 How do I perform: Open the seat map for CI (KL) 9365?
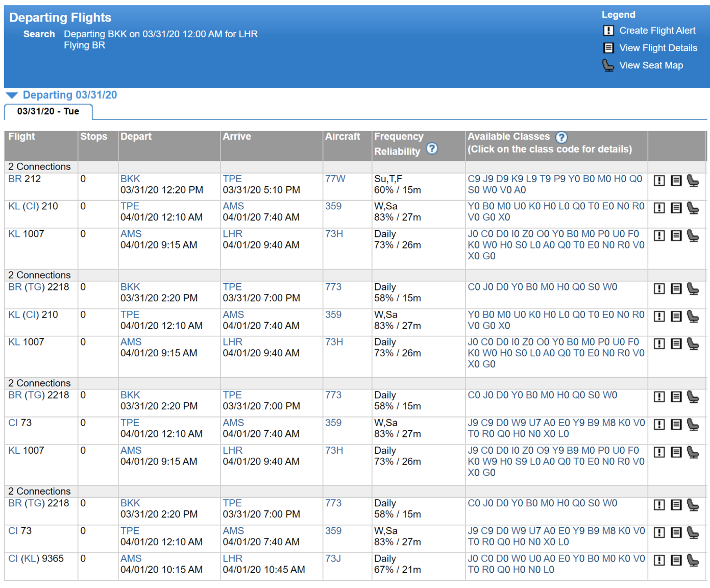click(x=693, y=560)
